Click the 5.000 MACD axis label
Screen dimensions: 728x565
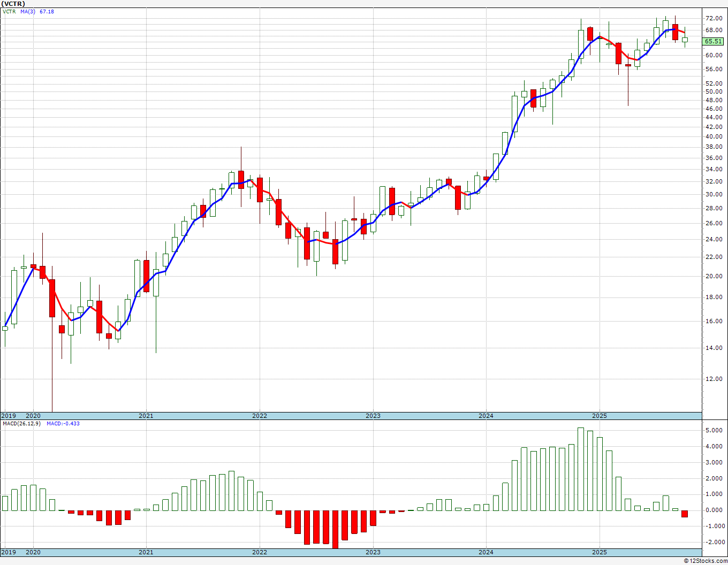coord(714,430)
